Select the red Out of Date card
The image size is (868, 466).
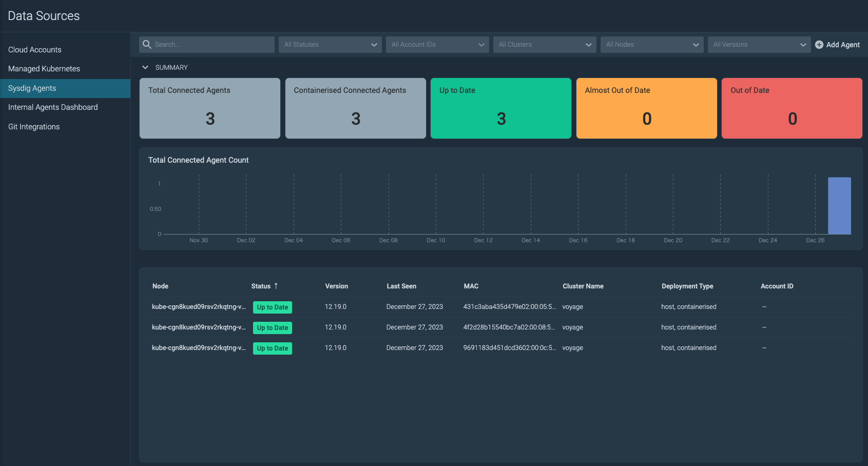(x=792, y=108)
